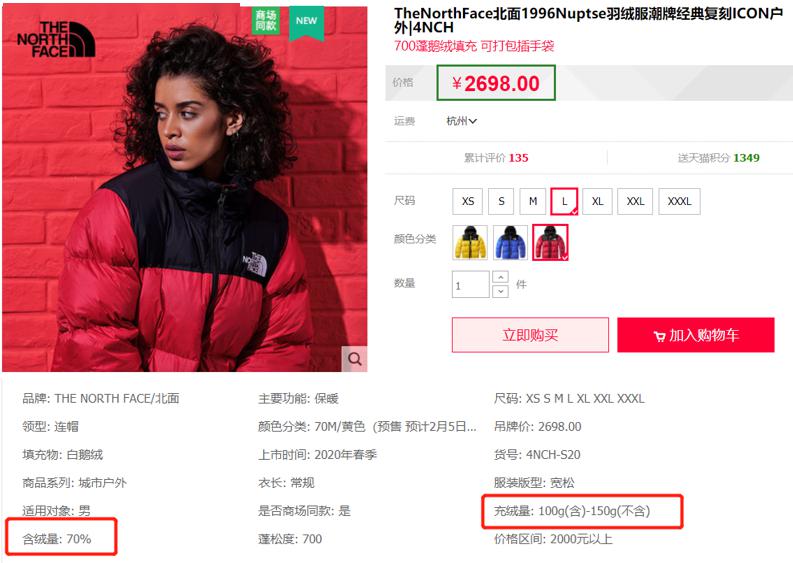Click the green NEW ribbon badge
The image size is (793, 563).
(306, 22)
